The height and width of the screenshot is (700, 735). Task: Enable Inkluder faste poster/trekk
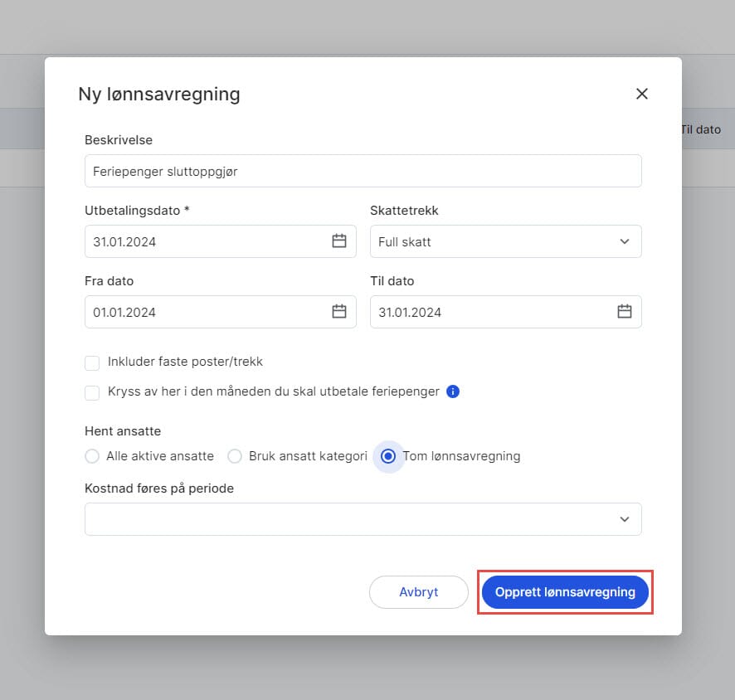92,362
